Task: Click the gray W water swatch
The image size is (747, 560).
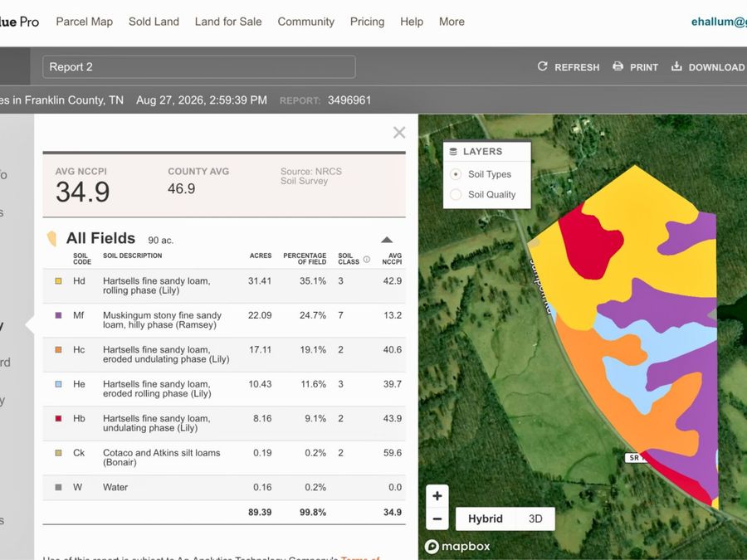Action: pos(58,487)
